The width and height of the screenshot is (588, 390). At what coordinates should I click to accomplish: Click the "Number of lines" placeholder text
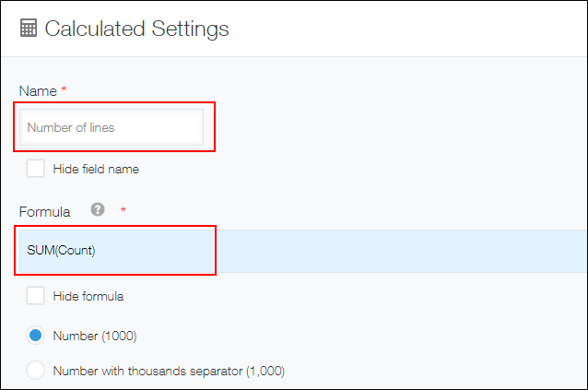pyautogui.click(x=71, y=128)
